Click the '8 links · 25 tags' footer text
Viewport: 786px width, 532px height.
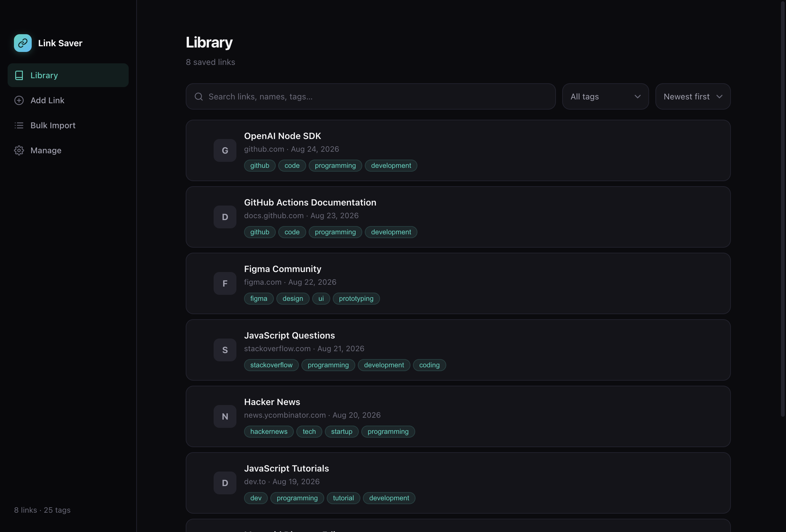[x=42, y=510]
